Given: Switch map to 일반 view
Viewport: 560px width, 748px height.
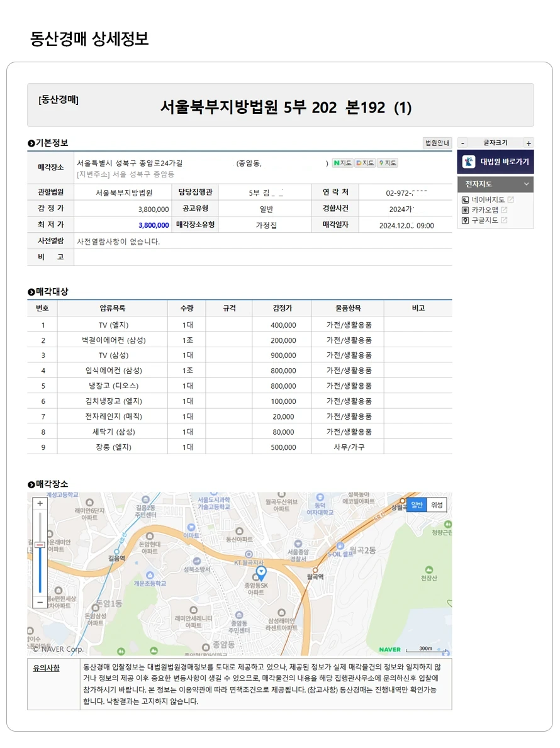Looking at the screenshot, I should coord(417,505).
